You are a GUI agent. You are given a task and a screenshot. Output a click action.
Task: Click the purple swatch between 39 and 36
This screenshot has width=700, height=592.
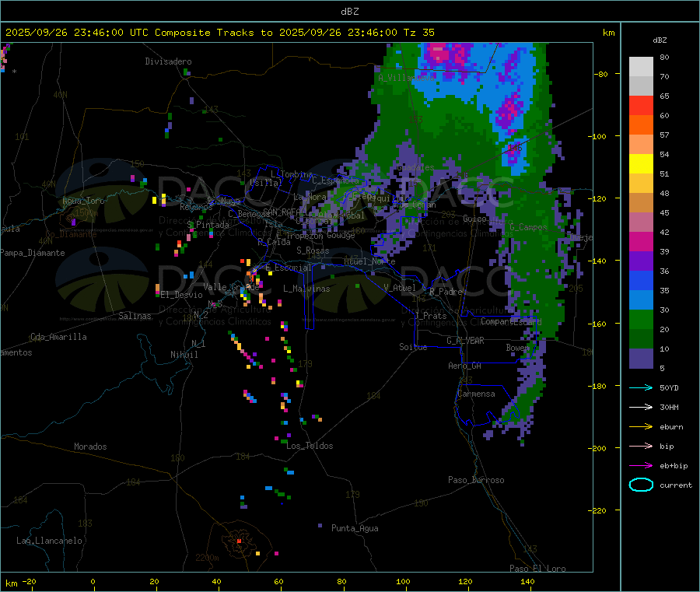tap(641, 261)
